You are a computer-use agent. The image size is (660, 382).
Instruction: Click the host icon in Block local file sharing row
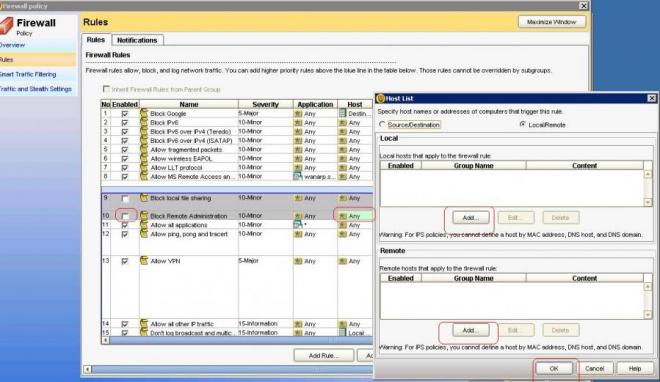[x=343, y=198]
